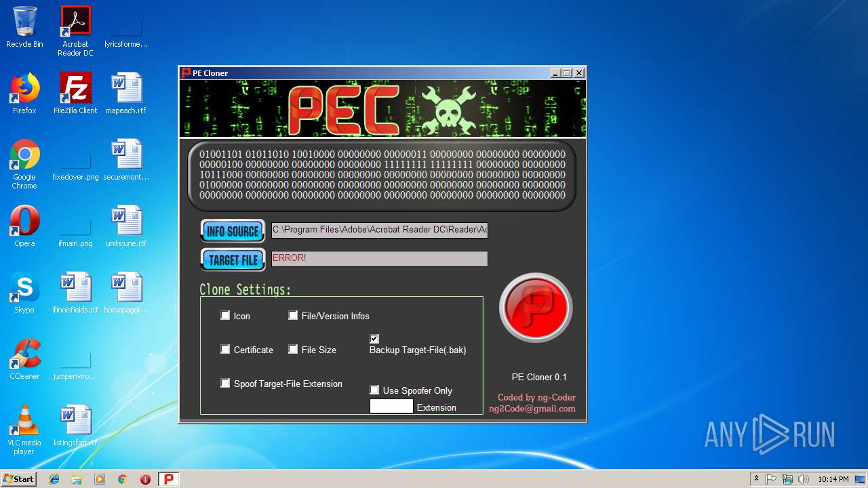868x488 pixels.
Task: Click the 'PE Cloner 0.1' version label
Action: [539, 377]
